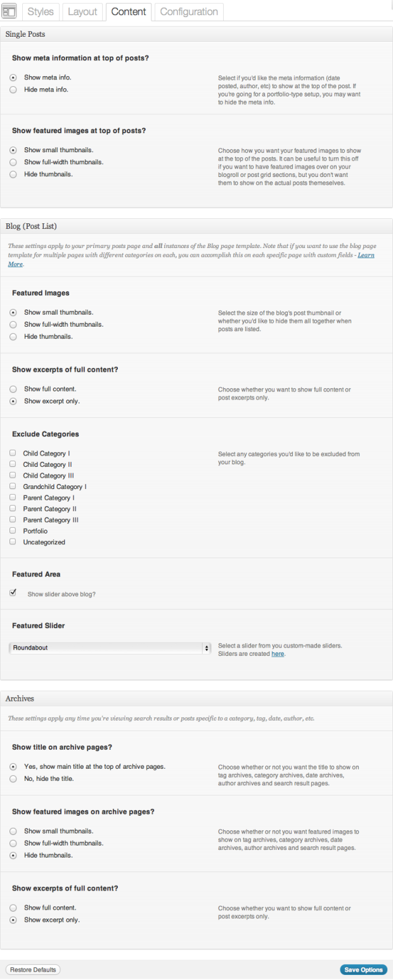
Task: Click the options panel icon beside Styles tab
Action: [x=10, y=11]
